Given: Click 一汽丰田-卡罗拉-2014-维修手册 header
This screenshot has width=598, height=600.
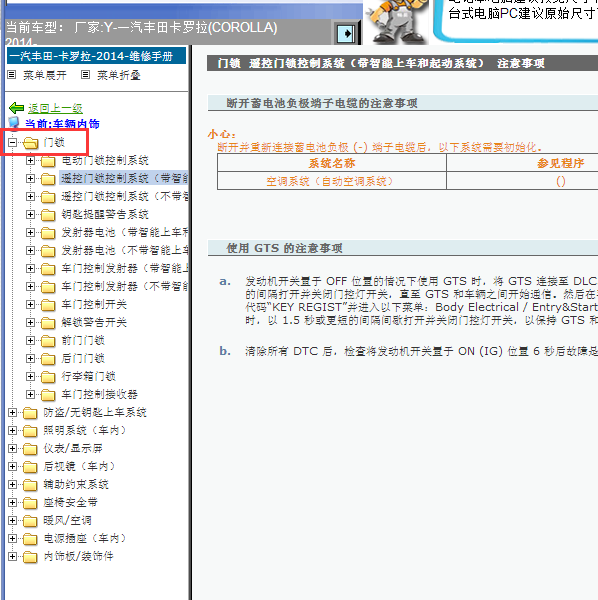Looking at the screenshot, I should click(x=96, y=56).
